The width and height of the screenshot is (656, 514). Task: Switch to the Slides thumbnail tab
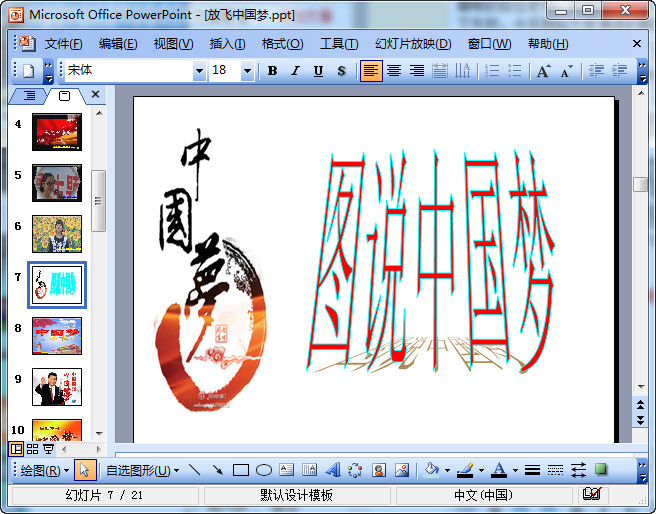64,96
